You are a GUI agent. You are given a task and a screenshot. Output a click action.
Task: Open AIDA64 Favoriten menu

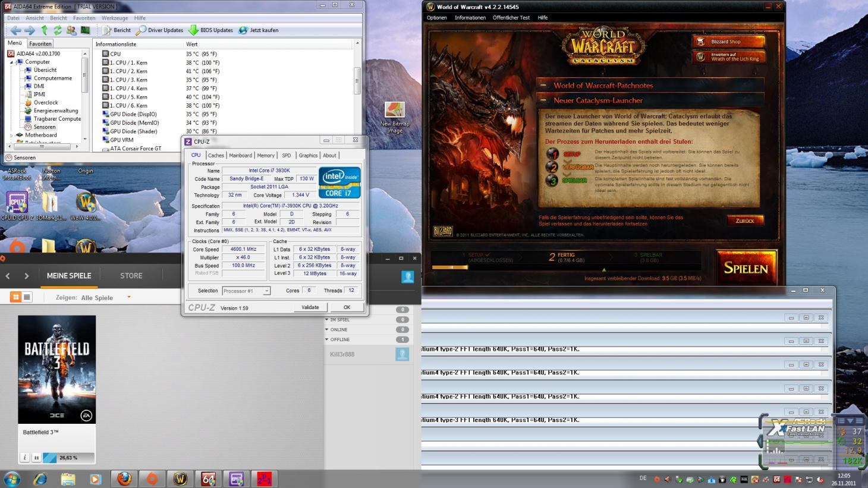point(84,18)
